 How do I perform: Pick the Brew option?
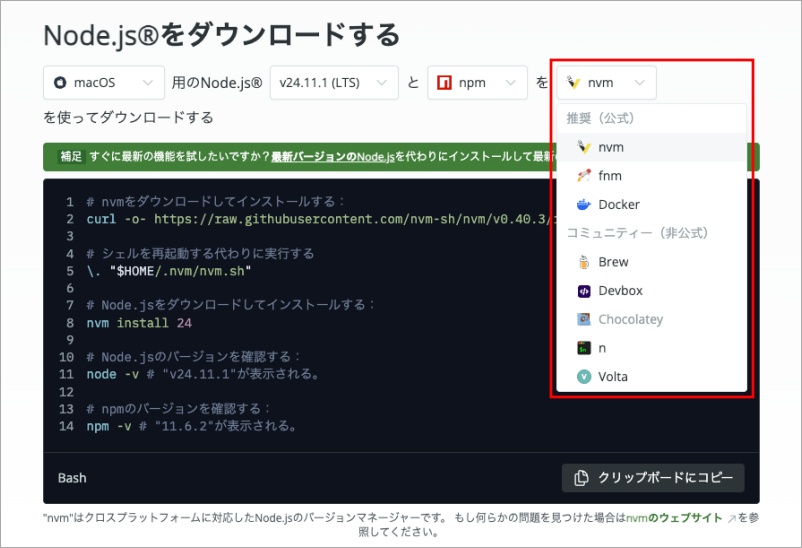tap(613, 262)
